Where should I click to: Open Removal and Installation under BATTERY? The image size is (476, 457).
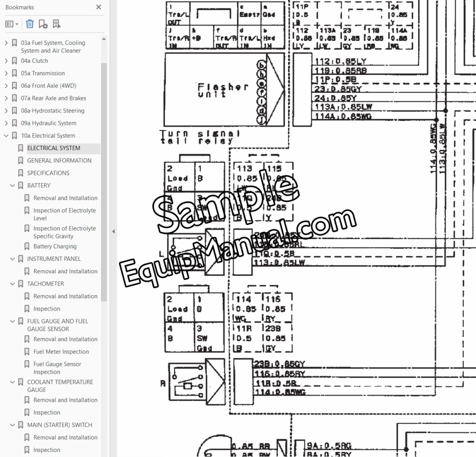click(65, 198)
